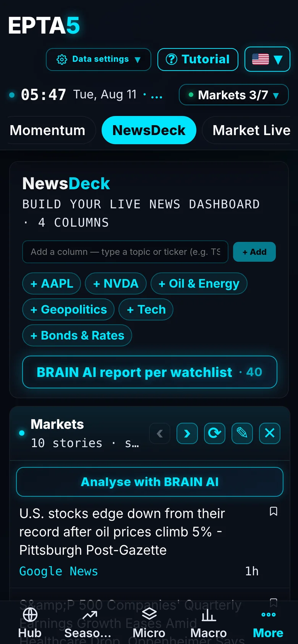298x644 pixels.
Task: Open the Macro navigation tab
Action: pyautogui.click(x=209, y=623)
